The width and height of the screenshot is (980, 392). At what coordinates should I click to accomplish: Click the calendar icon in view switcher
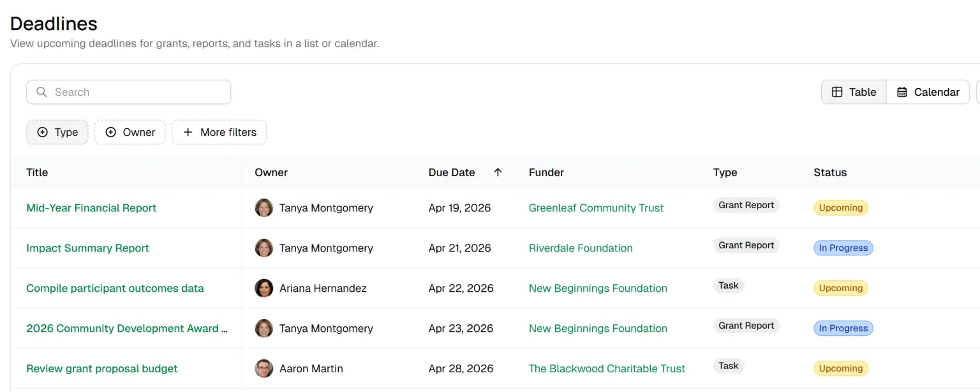coord(902,92)
